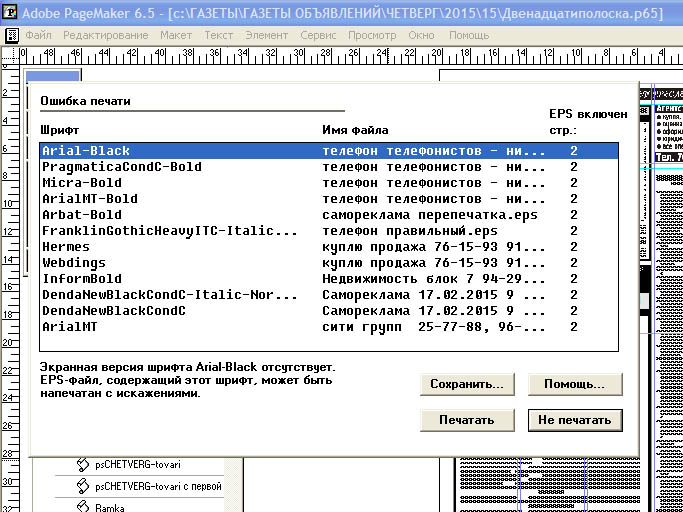Select the ArialMT-Bold font row
683x512 pixels.
(329, 199)
